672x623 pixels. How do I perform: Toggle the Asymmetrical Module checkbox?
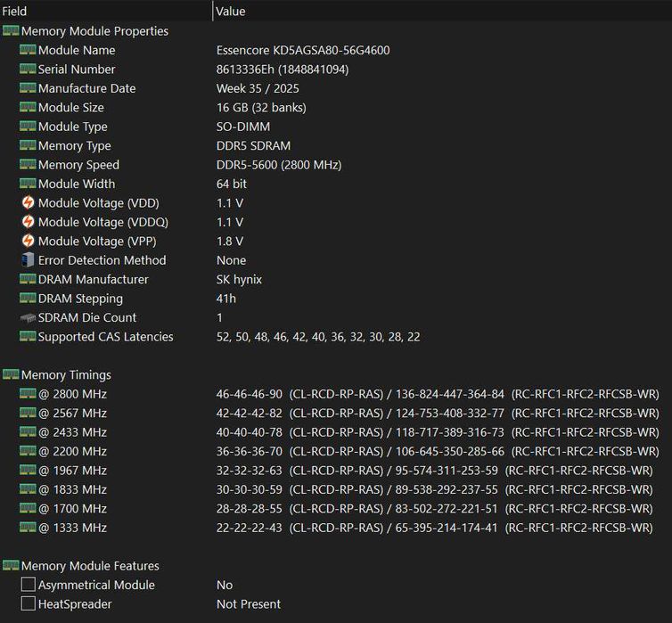tap(29, 586)
